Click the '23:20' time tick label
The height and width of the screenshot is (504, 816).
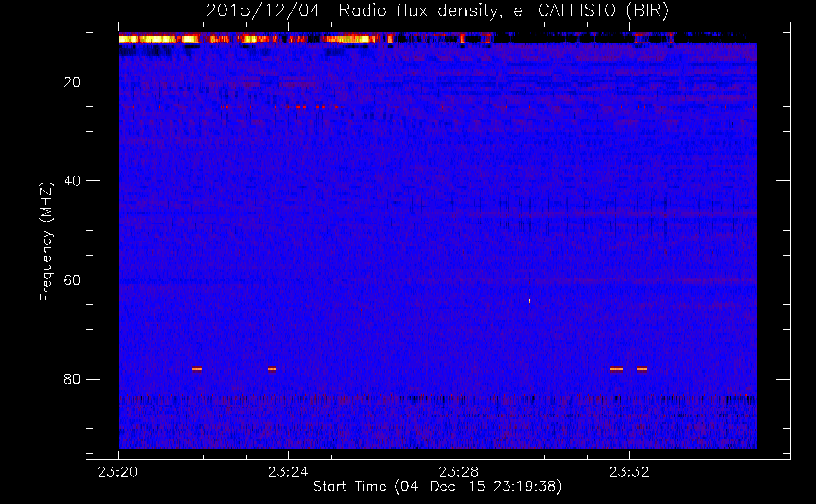pyautogui.click(x=118, y=472)
